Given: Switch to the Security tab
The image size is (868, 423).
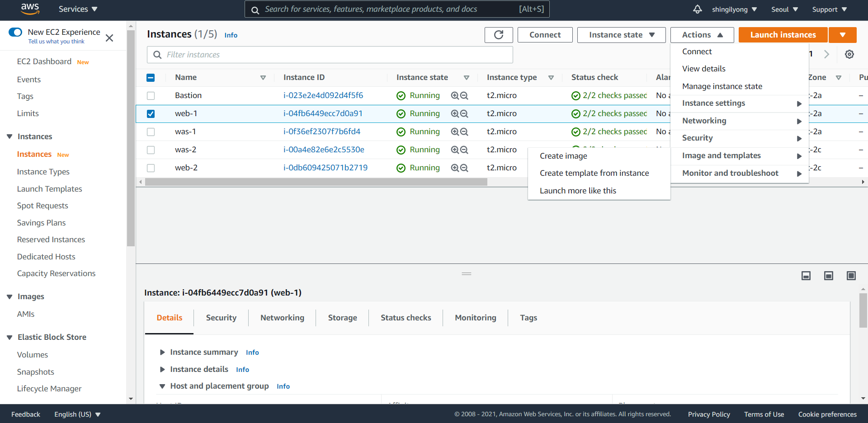Looking at the screenshot, I should pyautogui.click(x=221, y=318).
